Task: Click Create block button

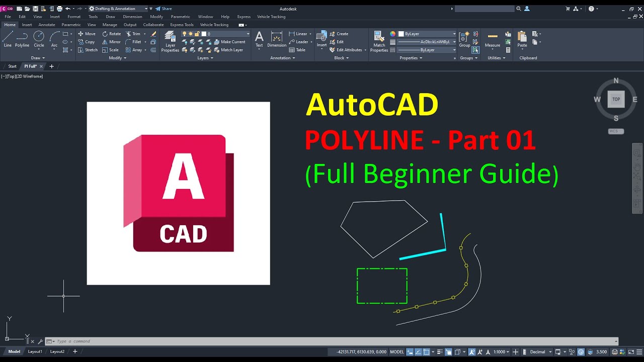Action: click(339, 34)
